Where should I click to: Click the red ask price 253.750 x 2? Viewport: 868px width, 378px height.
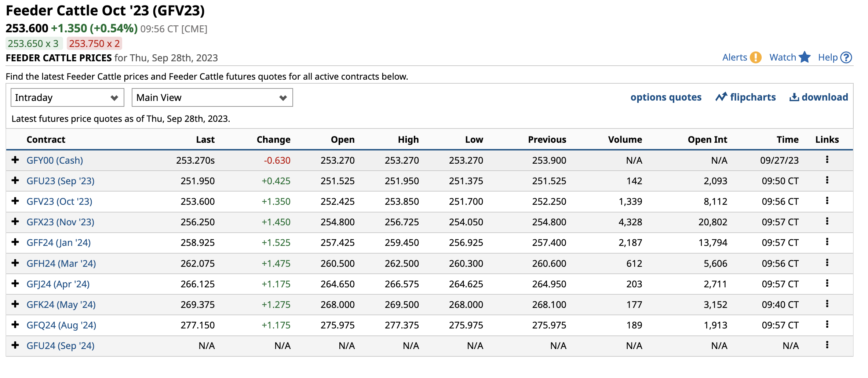(94, 44)
